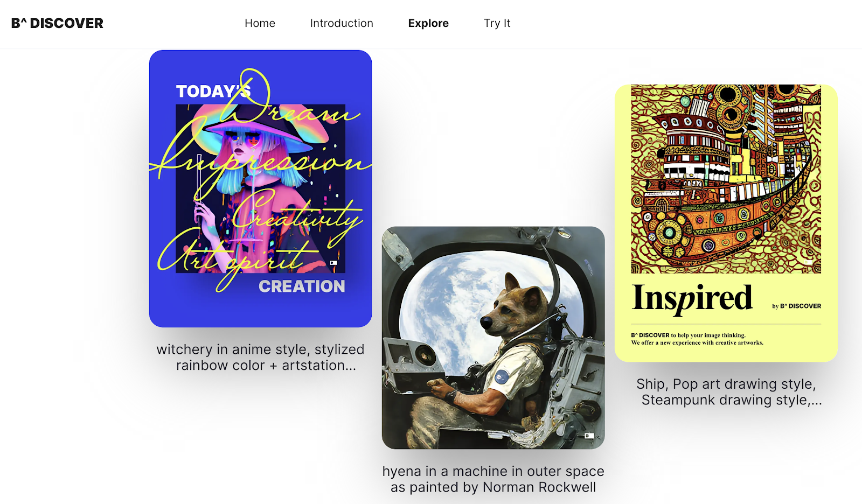
Task: Click the steampunk ship illustration
Action: click(x=726, y=179)
